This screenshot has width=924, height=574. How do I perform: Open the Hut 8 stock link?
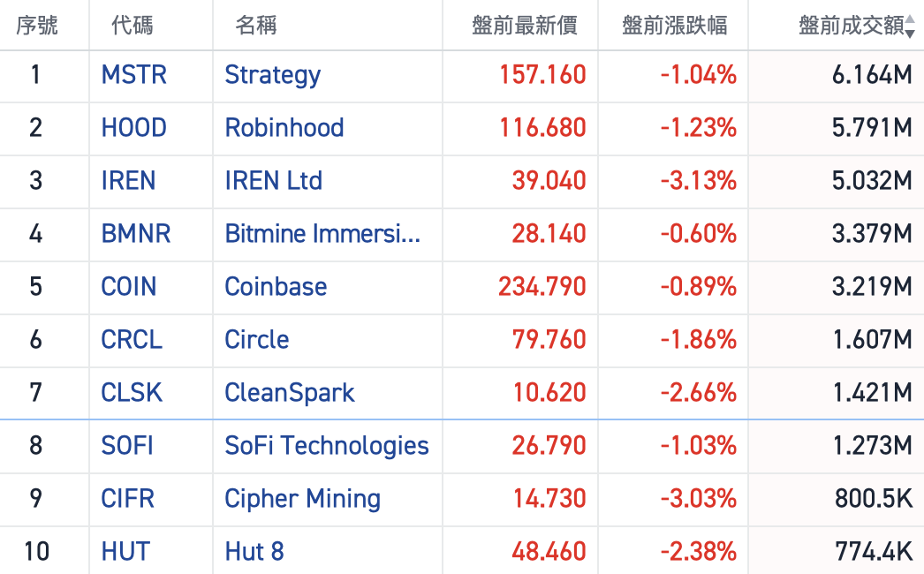(x=254, y=552)
